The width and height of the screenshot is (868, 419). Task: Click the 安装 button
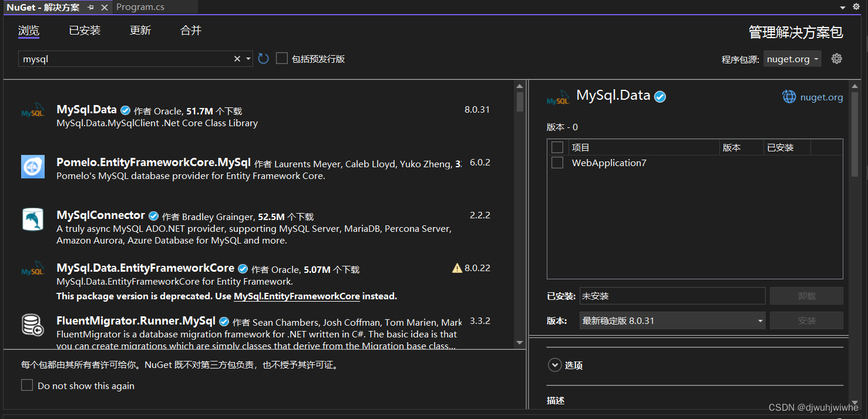[x=806, y=320]
